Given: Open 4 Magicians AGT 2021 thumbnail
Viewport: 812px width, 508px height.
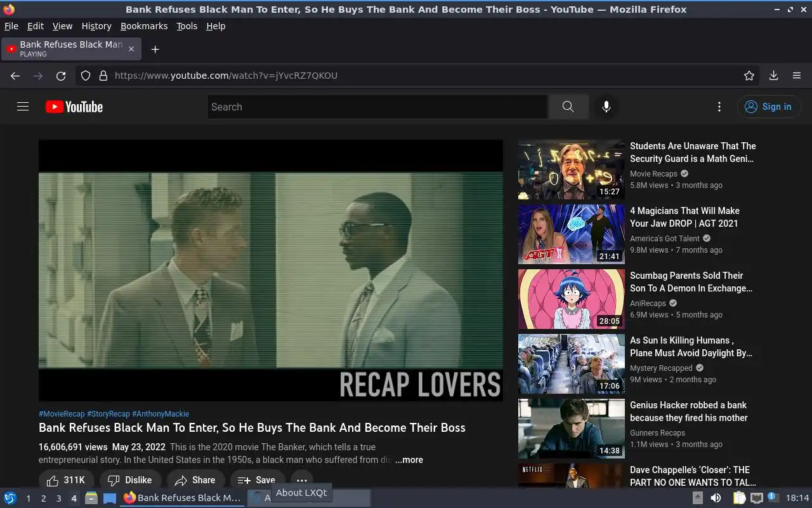Looking at the screenshot, I should click(572, 234).
